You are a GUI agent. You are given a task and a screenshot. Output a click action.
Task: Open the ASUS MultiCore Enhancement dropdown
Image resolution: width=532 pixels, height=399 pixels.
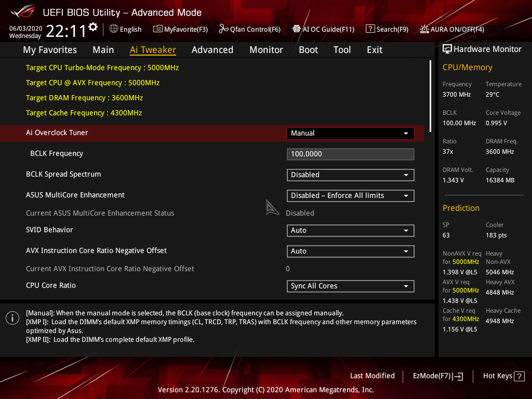pyautogui.click(x=350, y=195)
